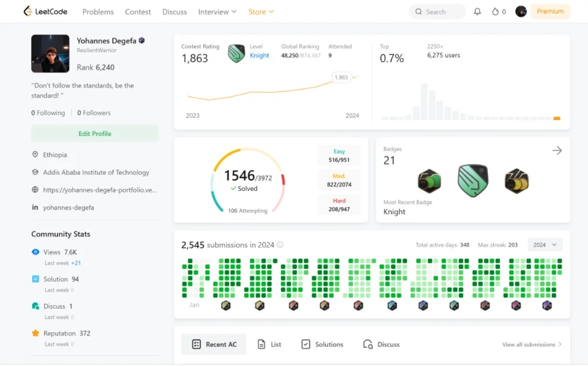Click the July monthly badge under heatmap

pos(392,305)
